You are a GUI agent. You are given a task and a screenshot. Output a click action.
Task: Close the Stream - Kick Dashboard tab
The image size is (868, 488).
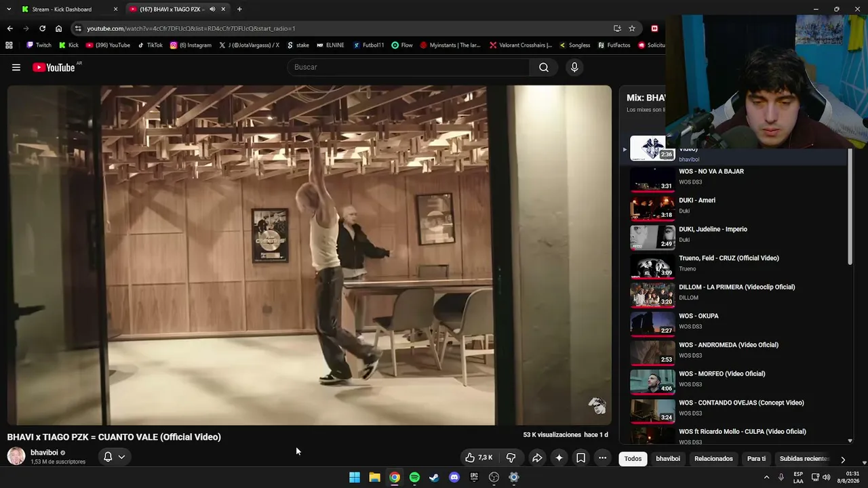(x=115, y=9)
